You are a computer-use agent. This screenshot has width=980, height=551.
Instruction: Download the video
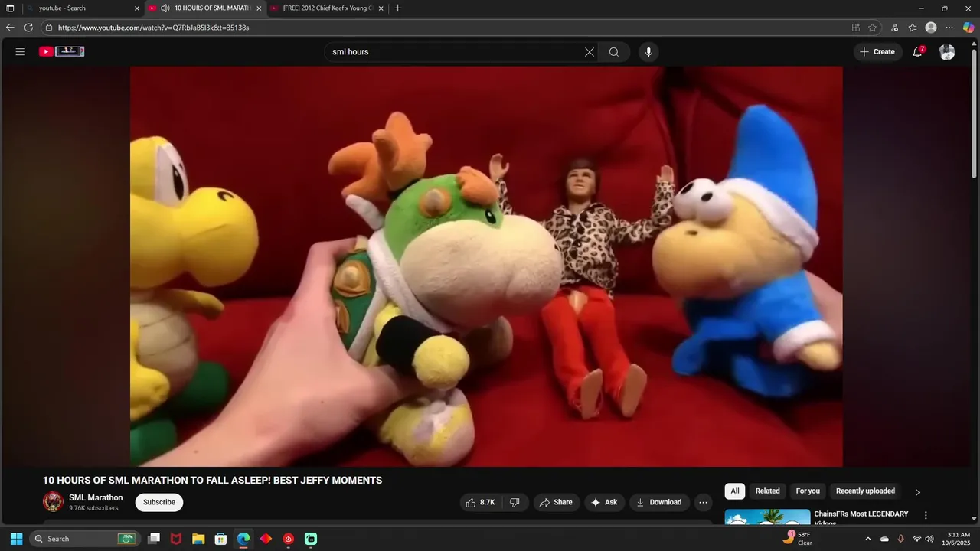click(660, 502)
